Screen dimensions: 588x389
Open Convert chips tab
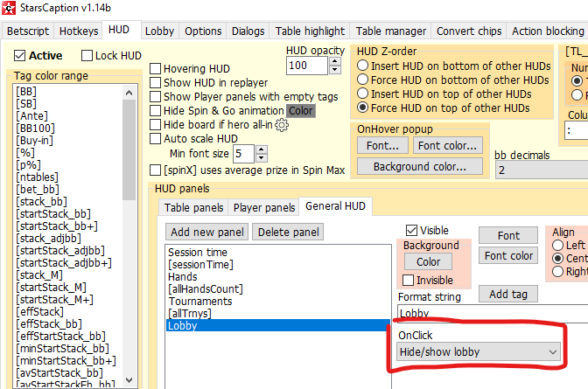tap(469, 31)
